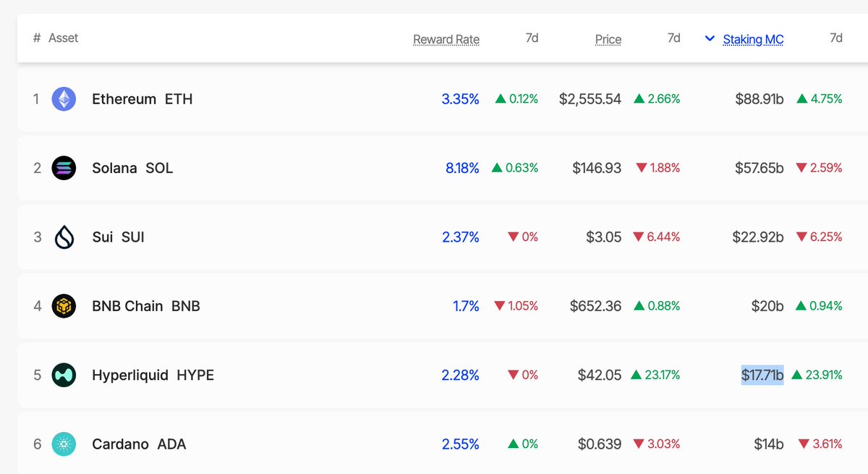Click BNB Chain's 1.7% reward rate
This screenshot has height=474, width=868.
coord(466,306)
